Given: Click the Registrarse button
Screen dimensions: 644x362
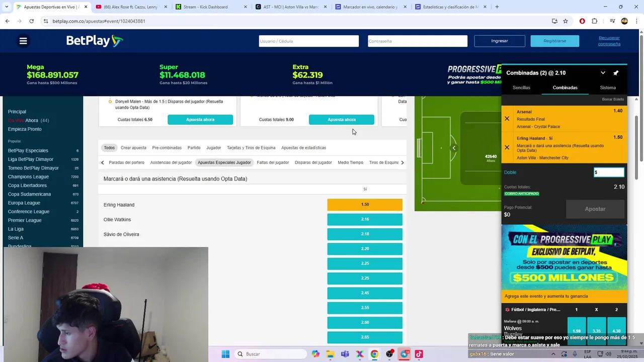Looking at the screenshot, I should tap(554, 41).
